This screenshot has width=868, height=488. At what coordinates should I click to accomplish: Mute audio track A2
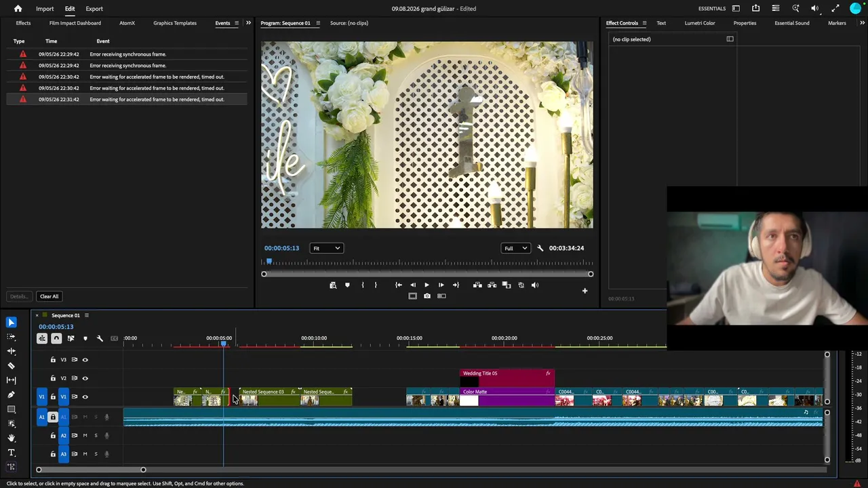pos(85,435)
